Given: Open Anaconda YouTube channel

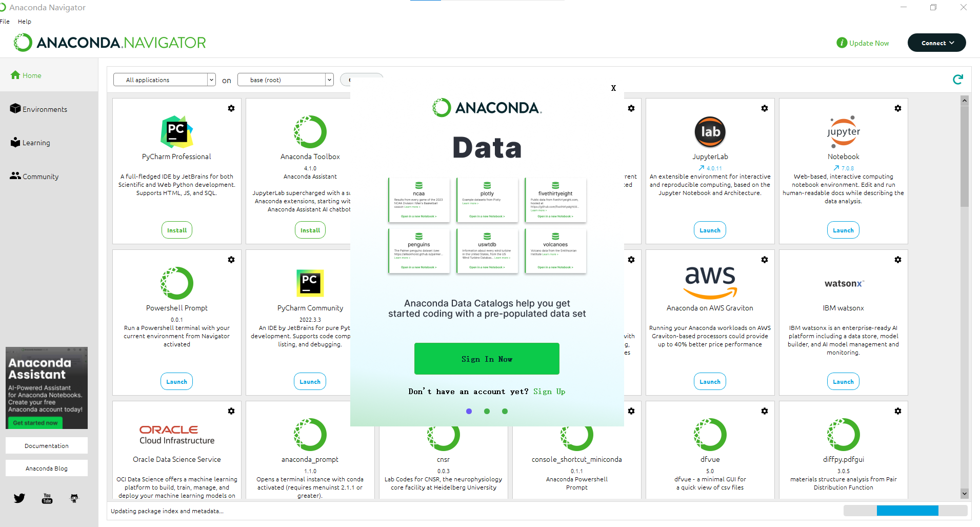Looking at the screenshot, I should click(x=47, y=498).
